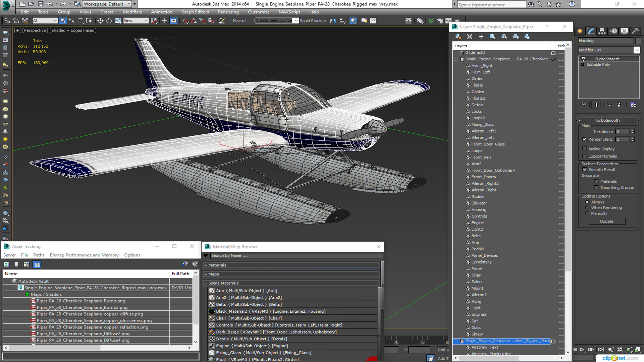This screenshot has height=362, width=644.
Task: Select Manually update option
Action: point(587,214)
